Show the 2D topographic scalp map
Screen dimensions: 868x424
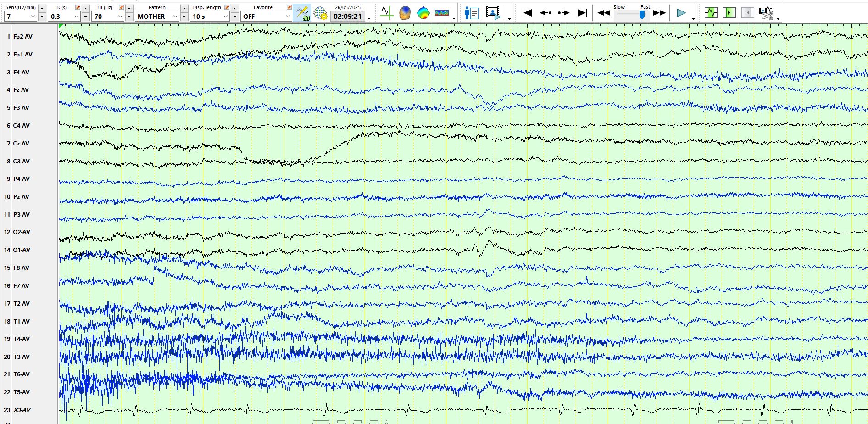[423, 13]
